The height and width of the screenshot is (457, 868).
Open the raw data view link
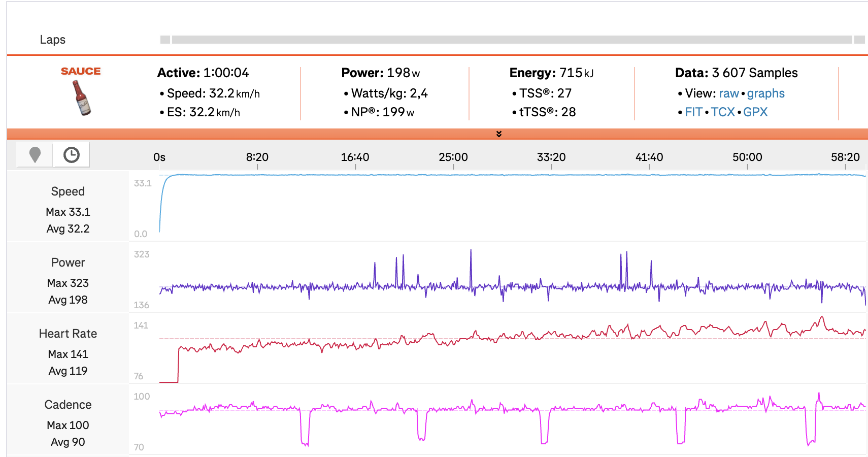[x=728, y=93]
